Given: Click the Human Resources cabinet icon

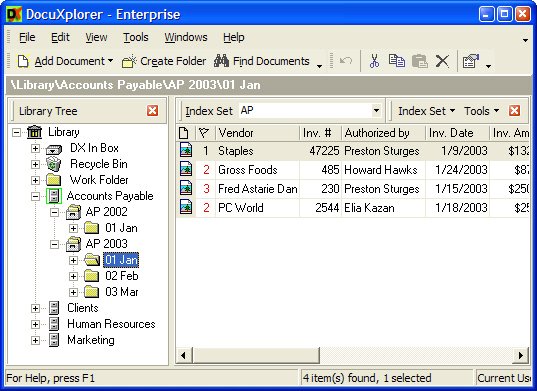Looking at the screenshot, I should pyautogui.click(x=54, y=324).
